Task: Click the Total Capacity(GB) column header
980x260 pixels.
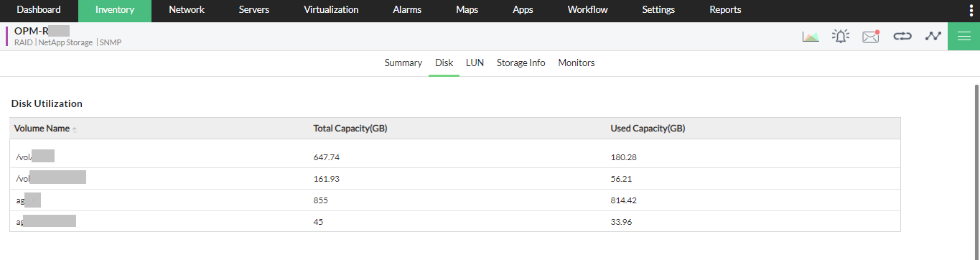Action: point(351,129)
